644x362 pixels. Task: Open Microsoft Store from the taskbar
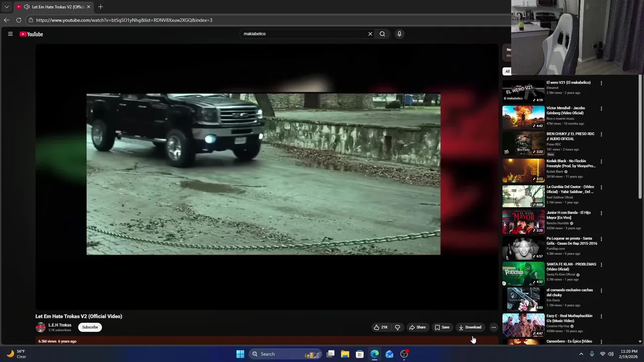coord(360,354)
